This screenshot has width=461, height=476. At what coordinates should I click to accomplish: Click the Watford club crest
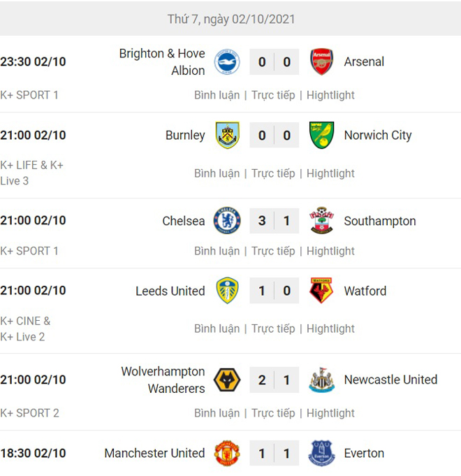coord(322,291)
